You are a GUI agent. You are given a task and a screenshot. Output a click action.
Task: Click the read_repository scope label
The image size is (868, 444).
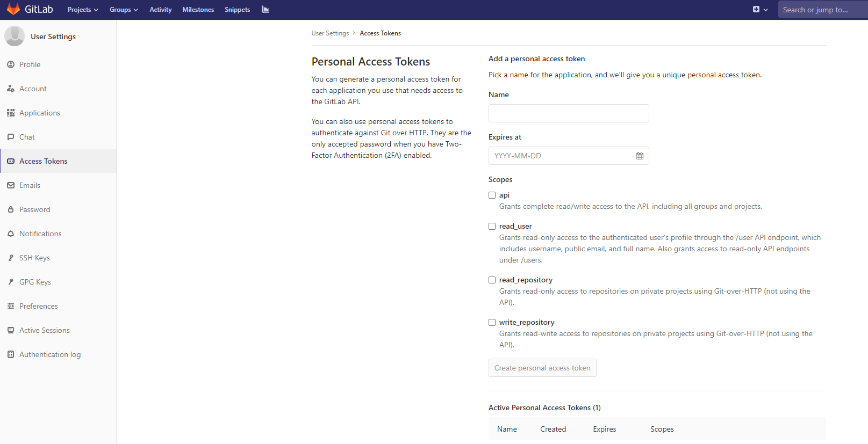pos(526,280)
